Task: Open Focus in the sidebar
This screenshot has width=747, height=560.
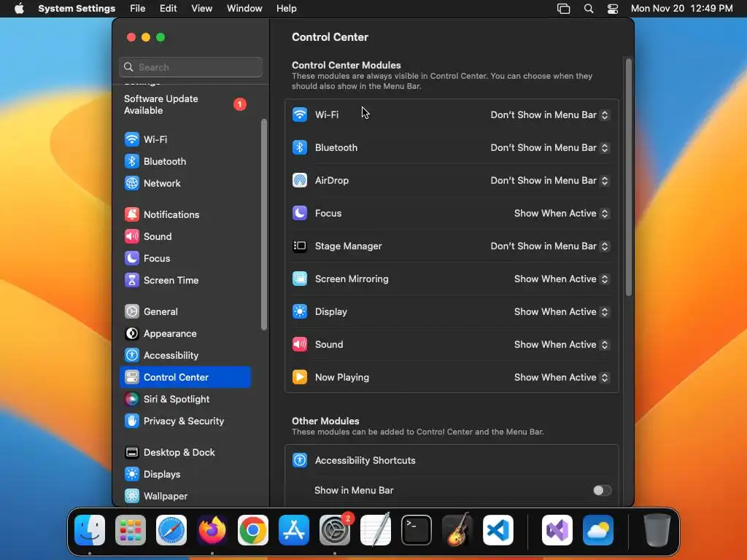Action: click(x=185, y=259)
